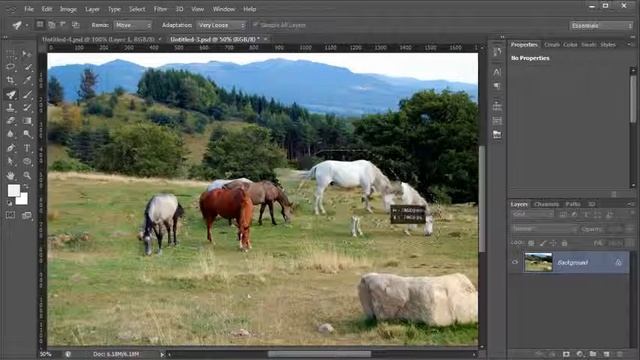Viewport: 640px width, 360px height.
Task: Create a new layer in the Layers panel
Action: (607, 354)
